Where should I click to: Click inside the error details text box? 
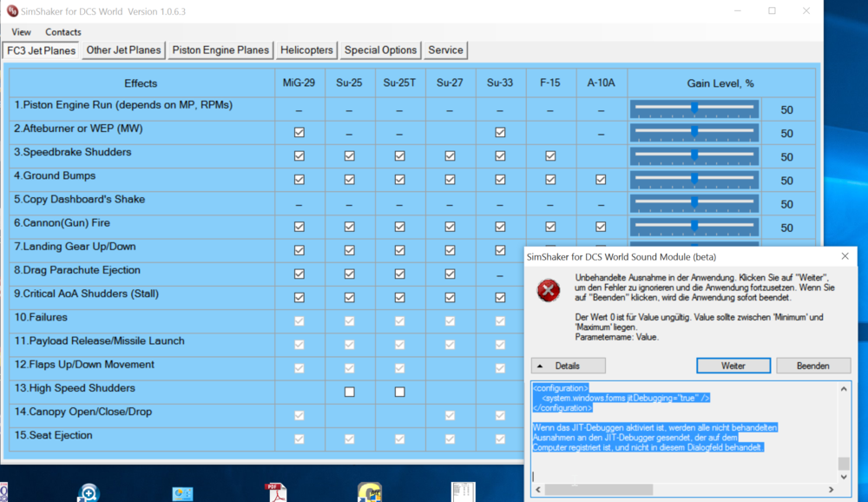coord(685,433)
